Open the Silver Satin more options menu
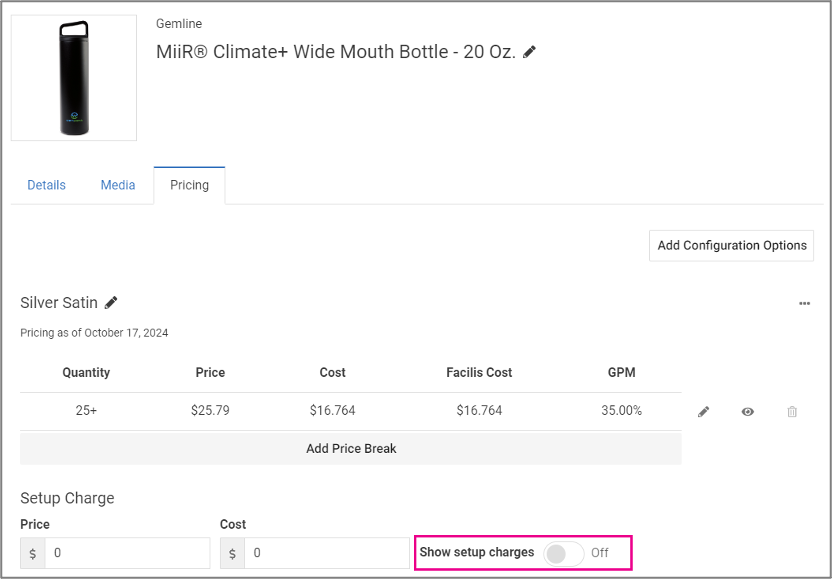This screenshot has width=832, height=580. (x=804, y=304)
